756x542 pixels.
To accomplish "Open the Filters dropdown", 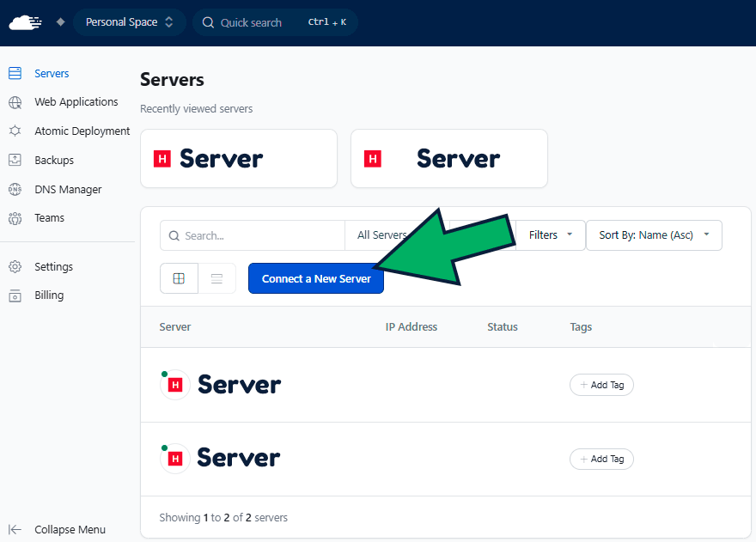I will 549,234.
